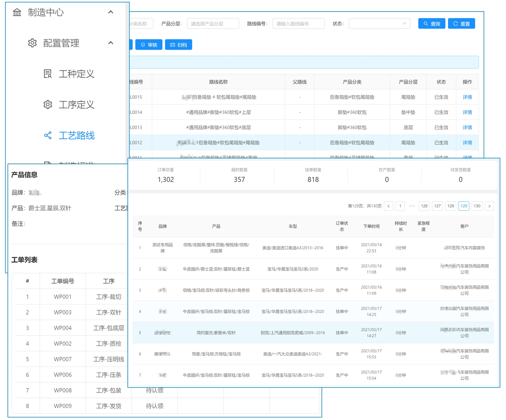The width and height of the screenshot is (506, 420).
Task: Click the 查询 search button
Action: coord(431,24)
